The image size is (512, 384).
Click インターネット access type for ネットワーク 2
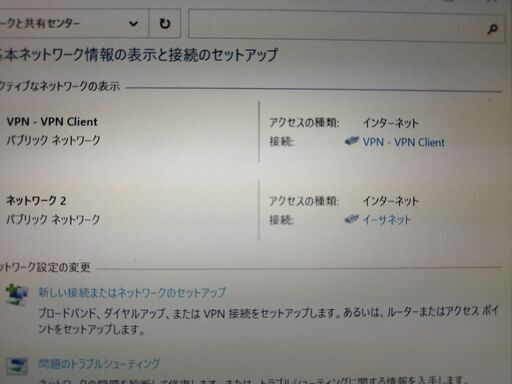click(x=390, y=201)
